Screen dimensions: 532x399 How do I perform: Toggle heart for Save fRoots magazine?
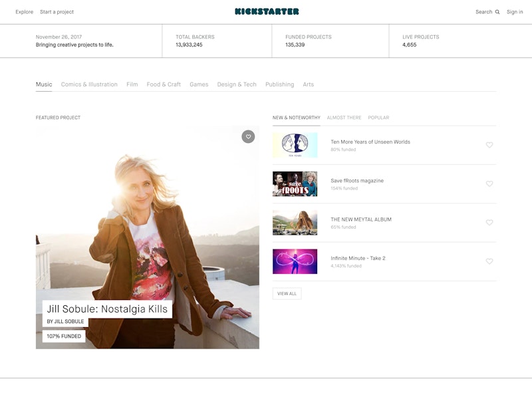pos(489,184)
